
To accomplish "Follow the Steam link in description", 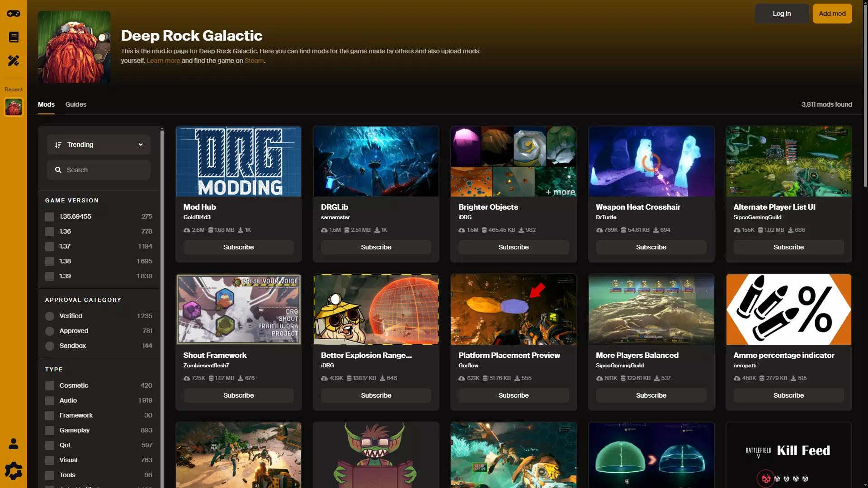I will pos(254,61).
